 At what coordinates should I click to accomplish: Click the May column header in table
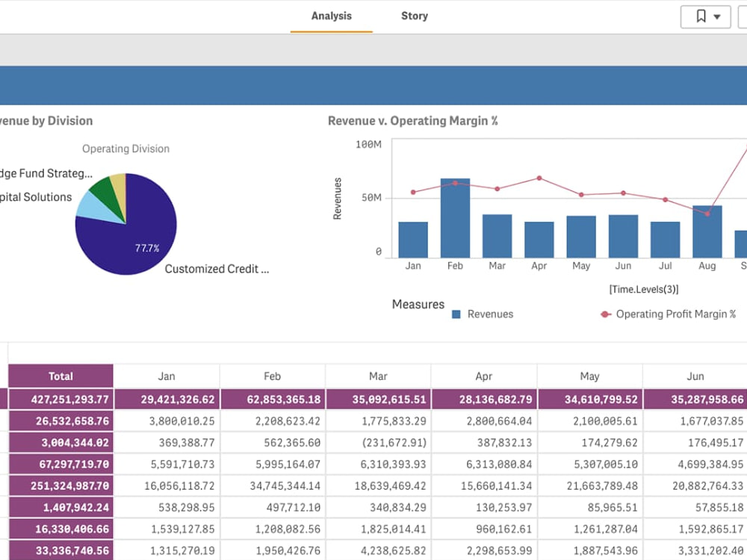click(590, 376)
